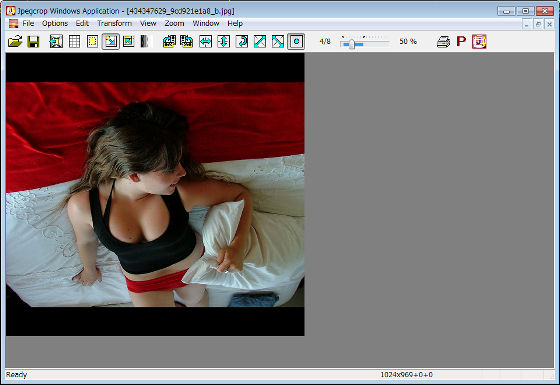560x385 pixels.
Task: Open the Transform menu
Action: 114,24
